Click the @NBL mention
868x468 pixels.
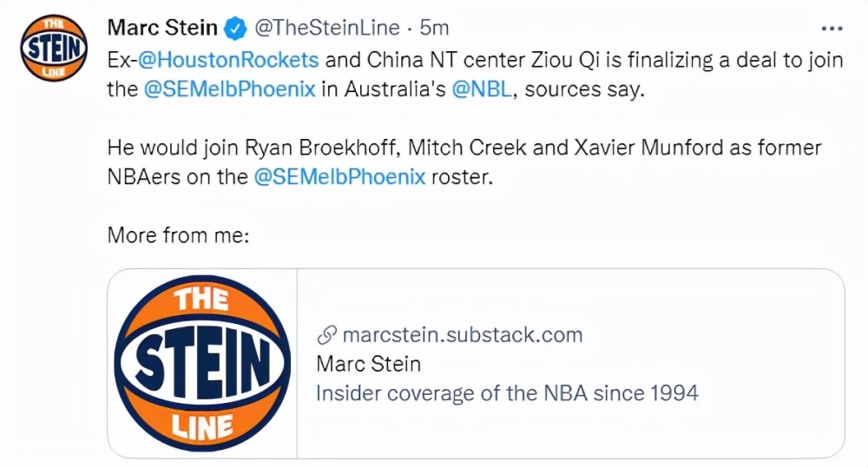click(482, 89)
